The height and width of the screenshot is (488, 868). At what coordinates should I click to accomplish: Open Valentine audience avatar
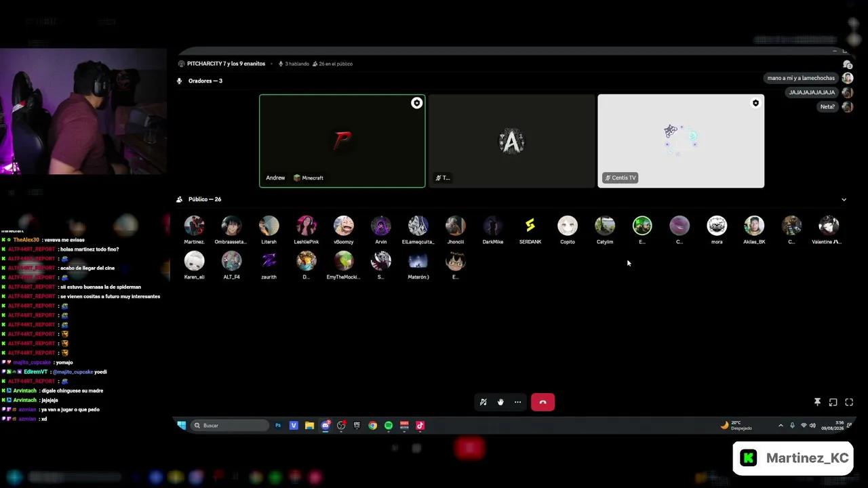828,226
